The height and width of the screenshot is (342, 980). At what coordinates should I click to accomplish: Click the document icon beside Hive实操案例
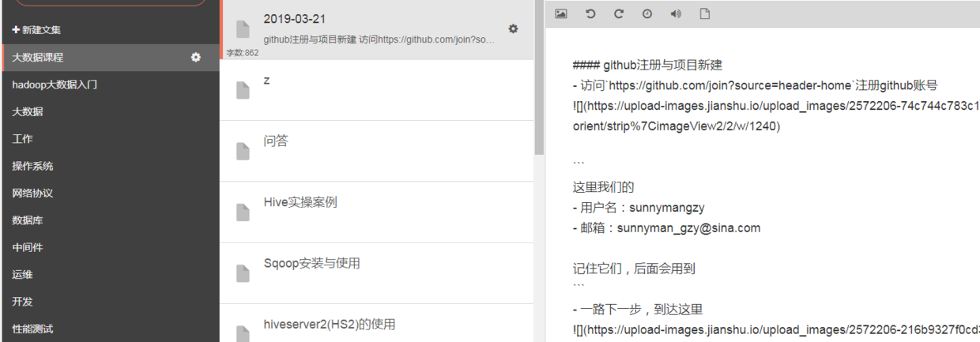(x=243, y=212)
